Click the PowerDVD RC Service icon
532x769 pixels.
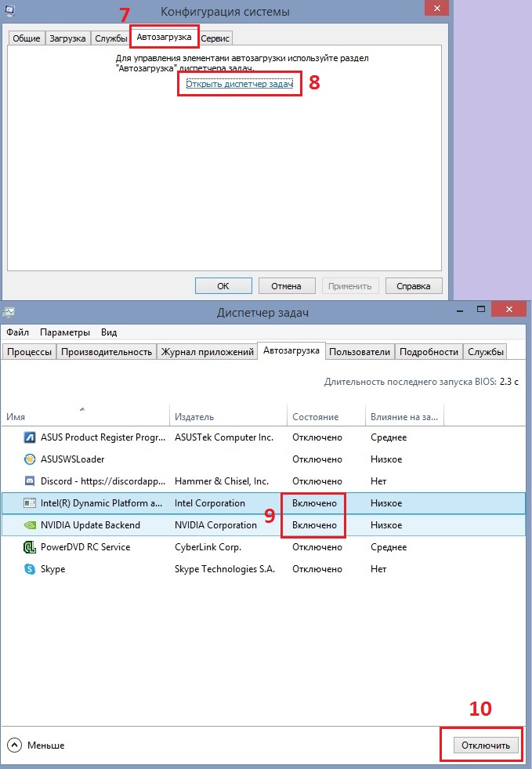(x=30, y=547)
